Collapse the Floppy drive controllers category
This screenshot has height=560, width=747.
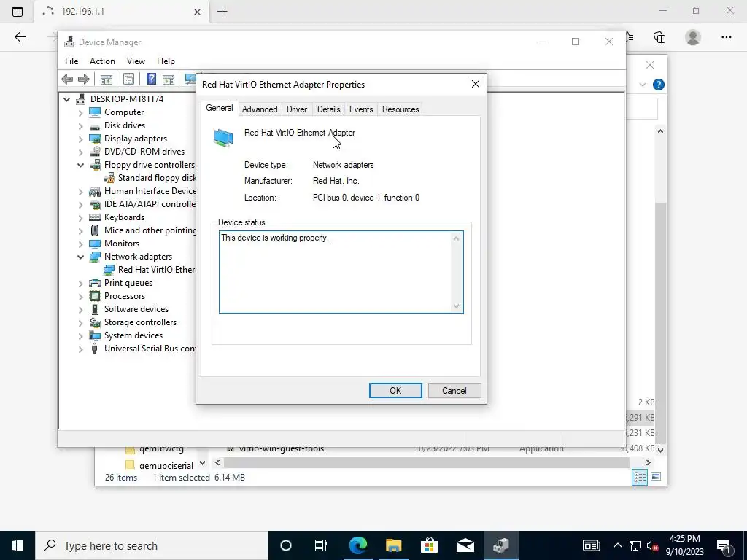point(80,165)
